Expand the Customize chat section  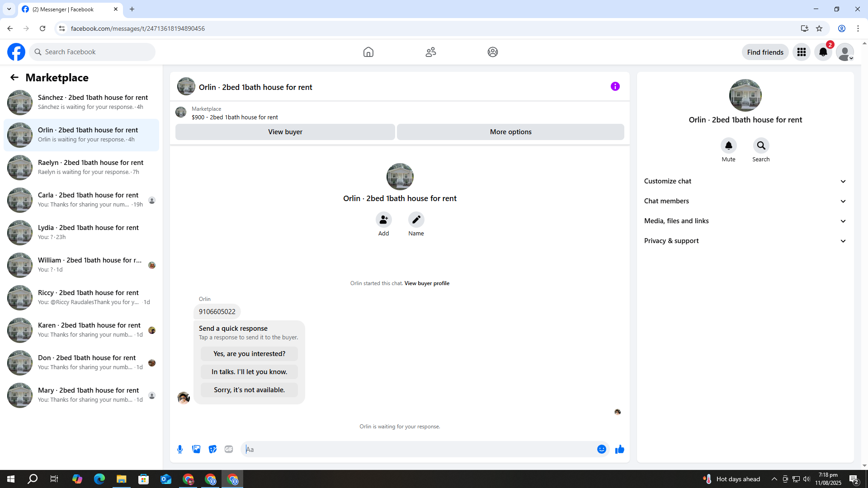click(745, 181)
